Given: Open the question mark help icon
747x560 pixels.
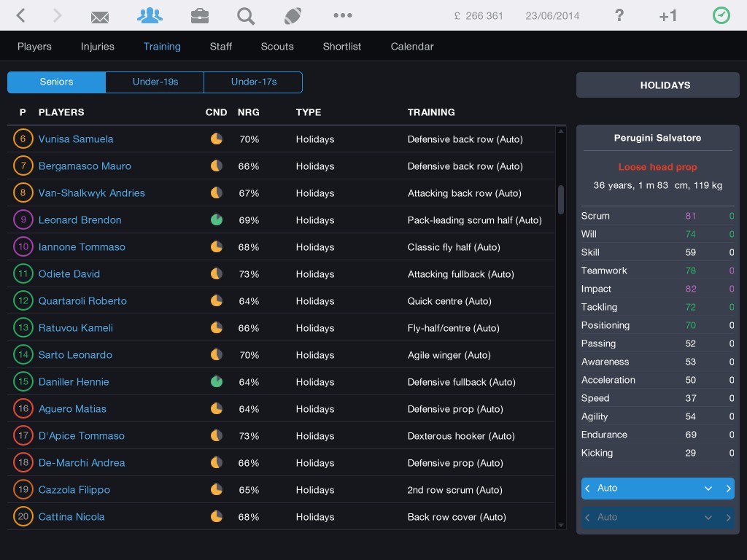Looking at the screenshot, I should 619,15.
